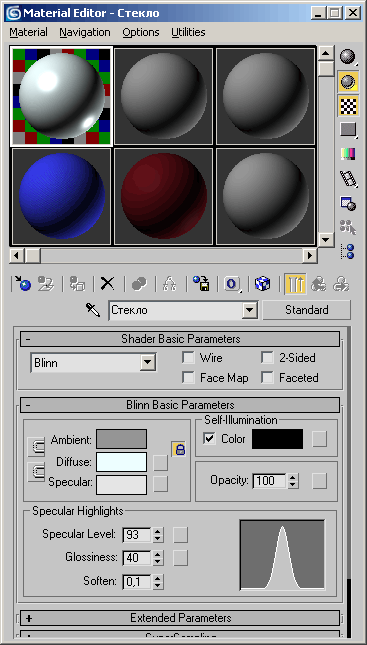Click the Sample UV Tiling icon

[348, 130]
